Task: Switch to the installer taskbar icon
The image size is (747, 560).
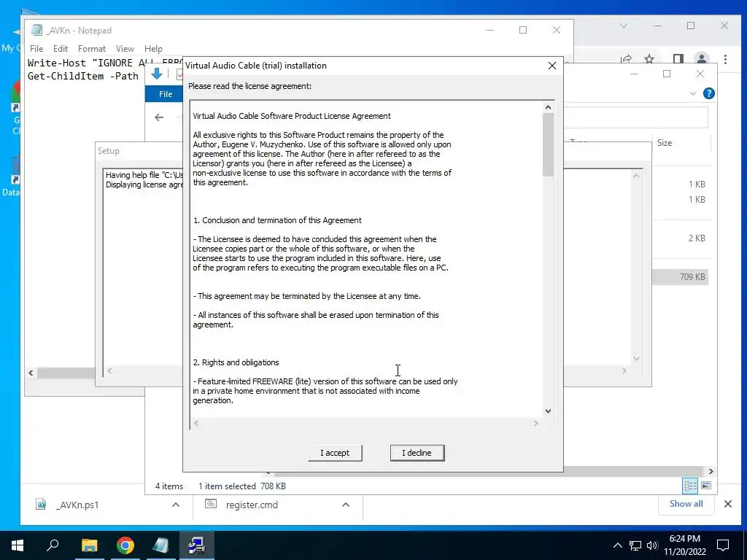Action: pyautogui.click(x=196, y=545)
